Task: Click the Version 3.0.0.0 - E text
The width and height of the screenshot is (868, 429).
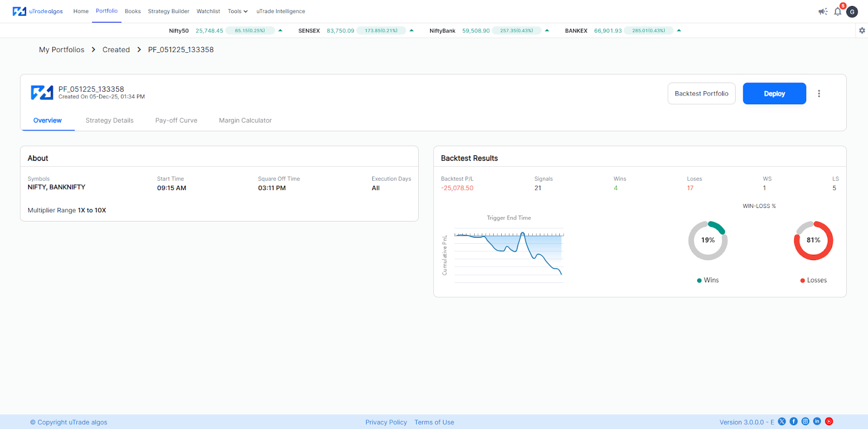Action: point(746,422)
